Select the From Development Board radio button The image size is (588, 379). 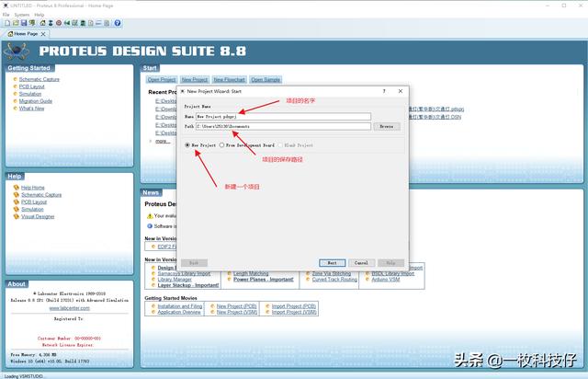(x=222, y=145)
